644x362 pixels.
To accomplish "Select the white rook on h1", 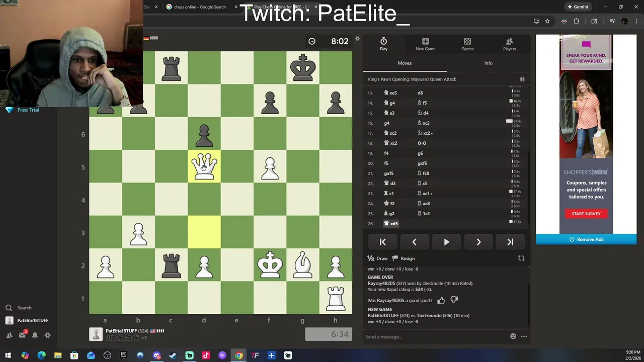I will pyautogui.click(x=336, y=298).
